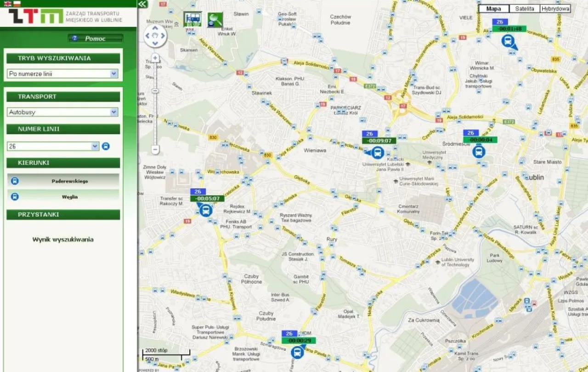Collapse the sidebar using the double-chevron arrow
The image size is (588, 372).
click(142, 4)
